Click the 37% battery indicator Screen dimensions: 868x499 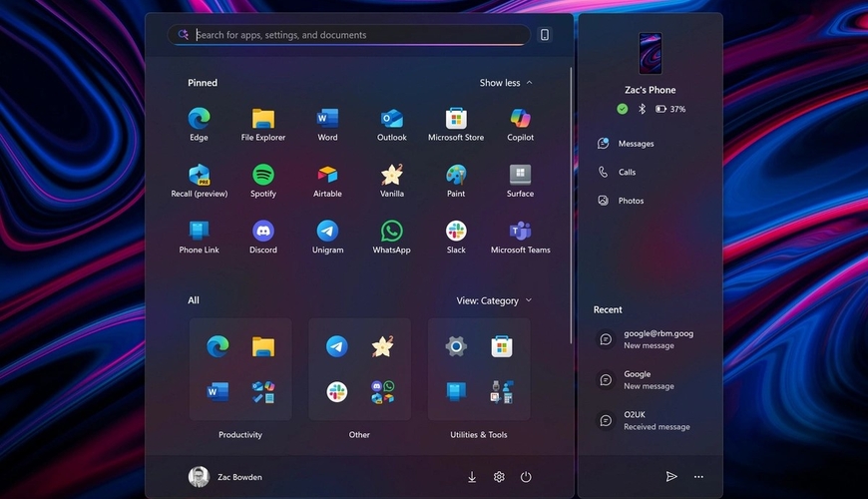tap(670, 109)
